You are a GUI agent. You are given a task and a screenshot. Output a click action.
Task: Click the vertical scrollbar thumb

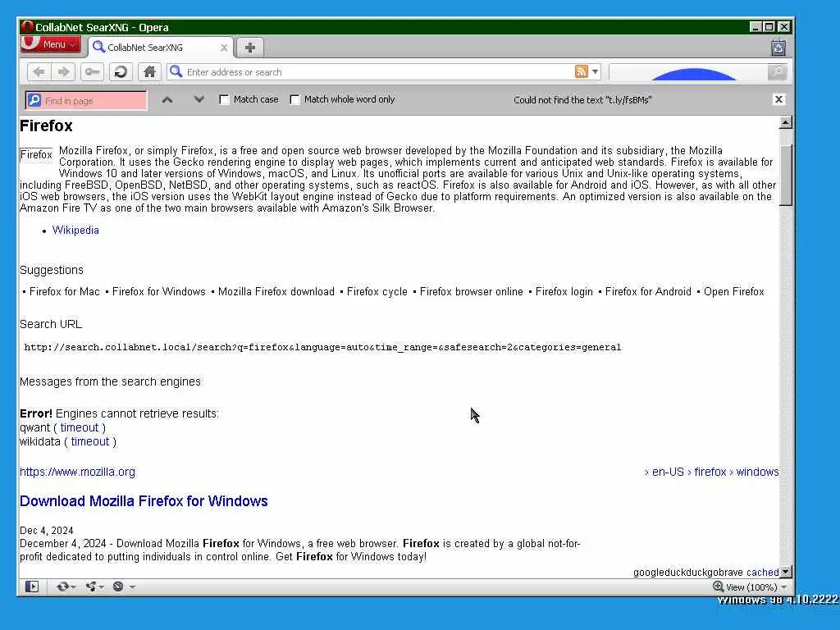pos(785,175)
